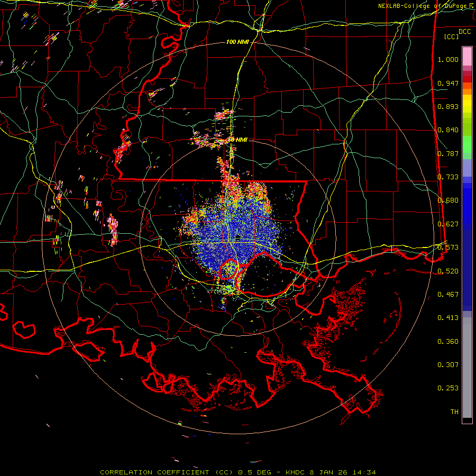The width and height of the screenshot is (476, 476).
Task: Click the 50 NMI range ring label
Action: (237, 140)
